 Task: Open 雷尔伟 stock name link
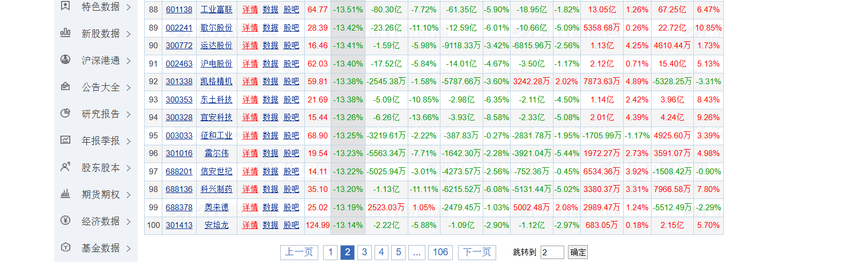point(216,153)
